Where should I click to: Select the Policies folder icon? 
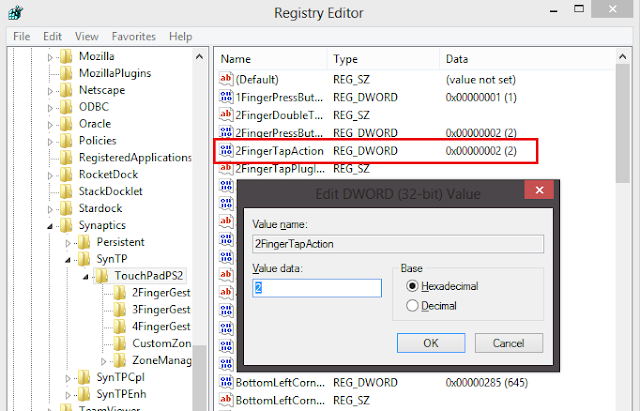pos(66,141)
